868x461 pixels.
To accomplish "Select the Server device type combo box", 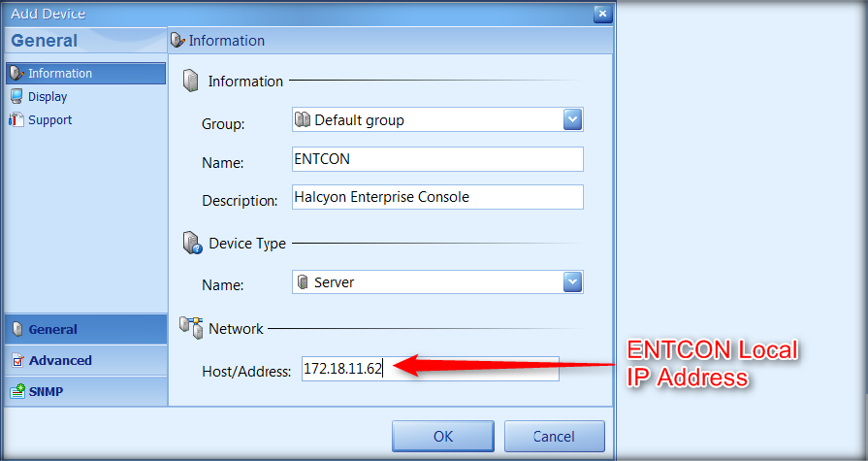I will coord(427,282).
